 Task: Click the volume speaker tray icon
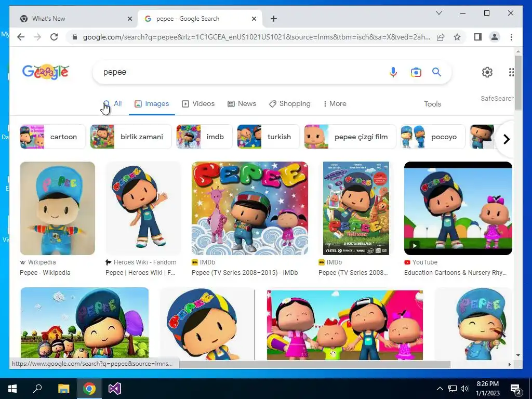[x=464, y=389]
